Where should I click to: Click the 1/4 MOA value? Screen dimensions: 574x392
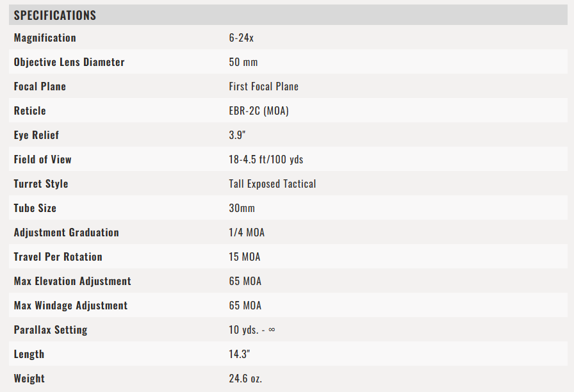[x=247, y=233]
